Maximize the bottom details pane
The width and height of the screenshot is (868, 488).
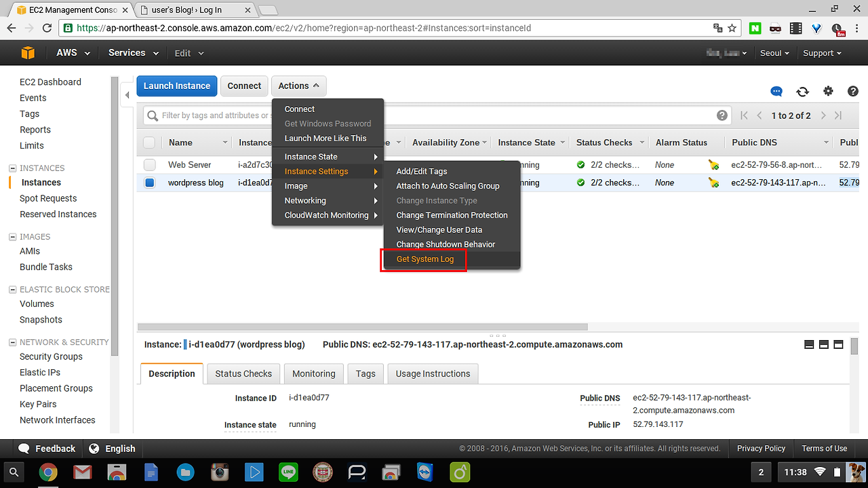tap(838, 345)
